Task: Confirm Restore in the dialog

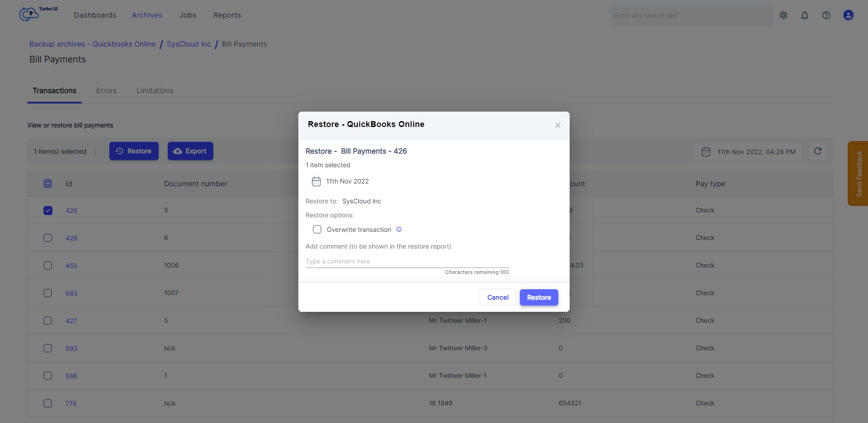Action: click(x=539, y=297)
